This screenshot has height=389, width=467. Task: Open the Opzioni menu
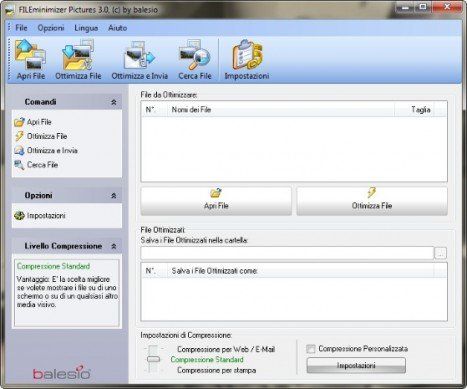click(x=51, y=28)
